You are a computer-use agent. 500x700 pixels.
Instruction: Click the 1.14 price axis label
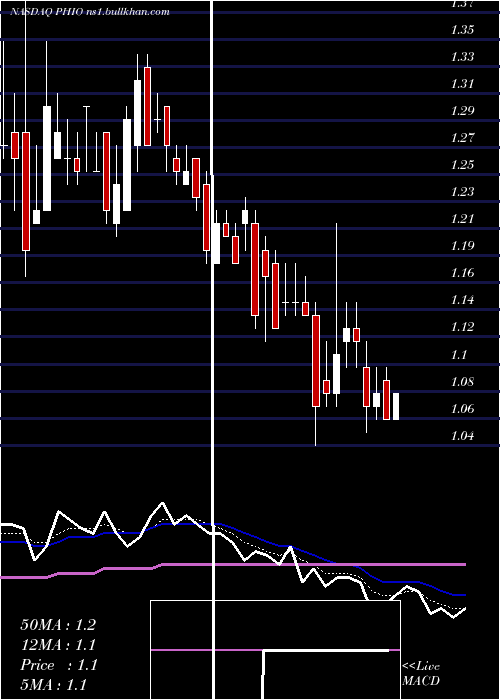462,300
